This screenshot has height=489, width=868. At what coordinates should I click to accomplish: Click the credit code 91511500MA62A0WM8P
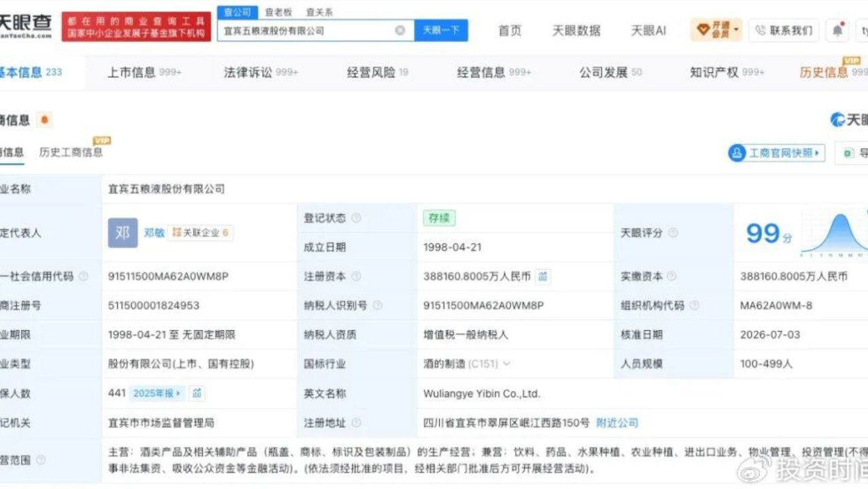click(168, 276)
